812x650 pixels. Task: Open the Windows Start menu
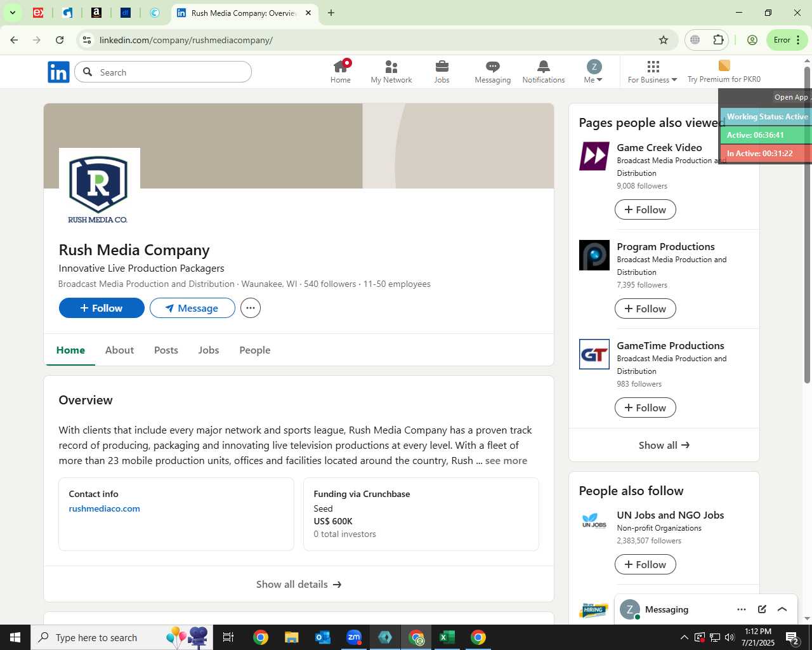click(x=15, y=637)
